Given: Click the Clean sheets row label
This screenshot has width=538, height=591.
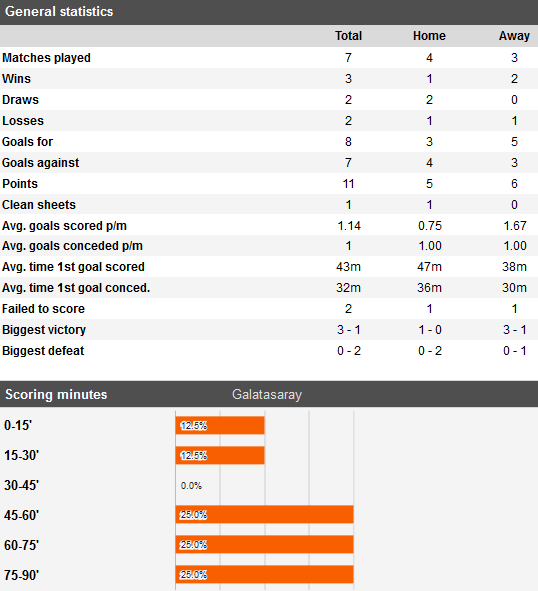Looking at the screenshot, I should [39, 205].
